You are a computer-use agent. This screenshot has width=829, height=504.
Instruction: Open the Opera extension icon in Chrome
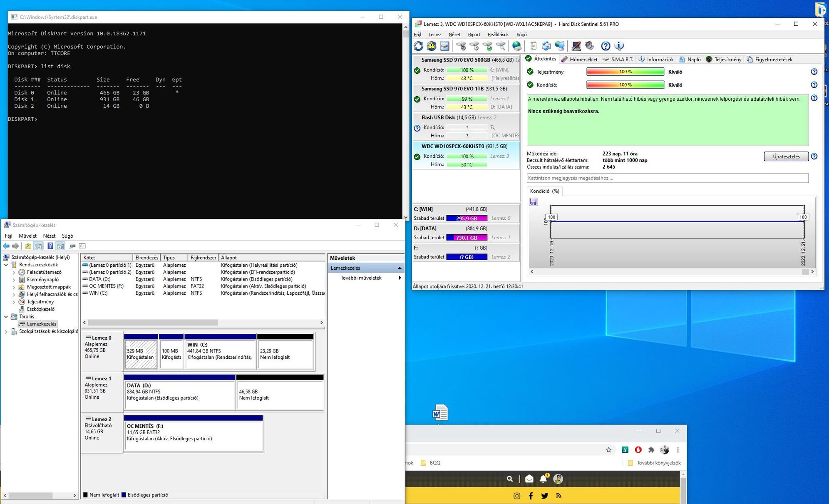(x=638, y=450)
